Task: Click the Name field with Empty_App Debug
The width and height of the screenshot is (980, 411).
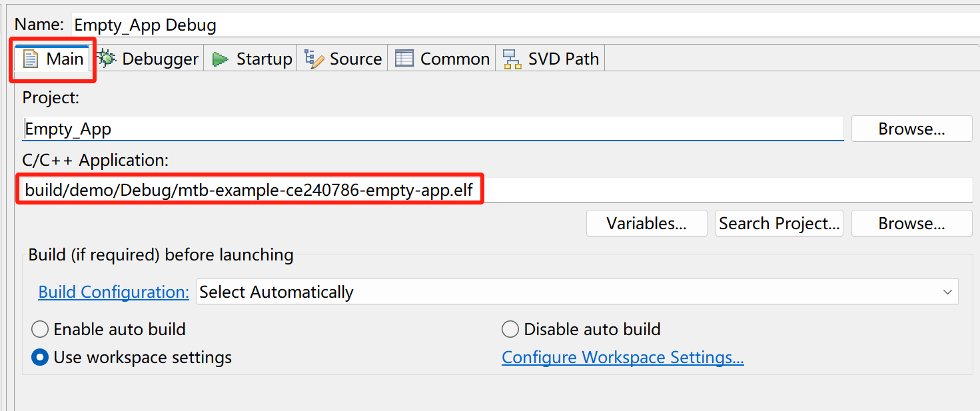Action: click(x=526, y=25)
